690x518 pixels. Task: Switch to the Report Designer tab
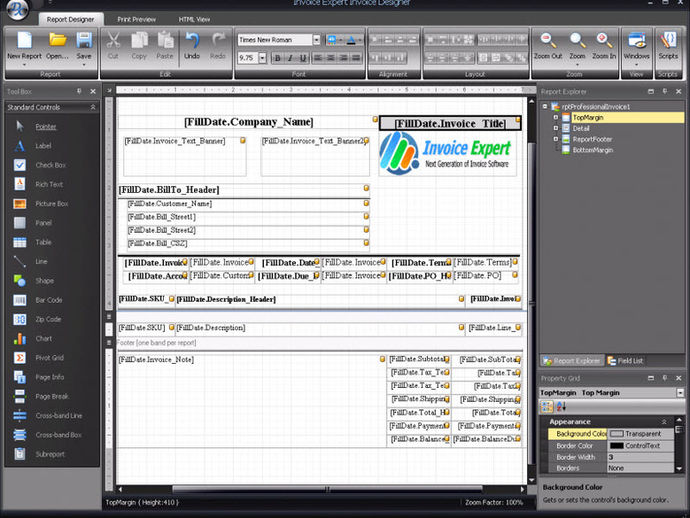click(70, 19)
